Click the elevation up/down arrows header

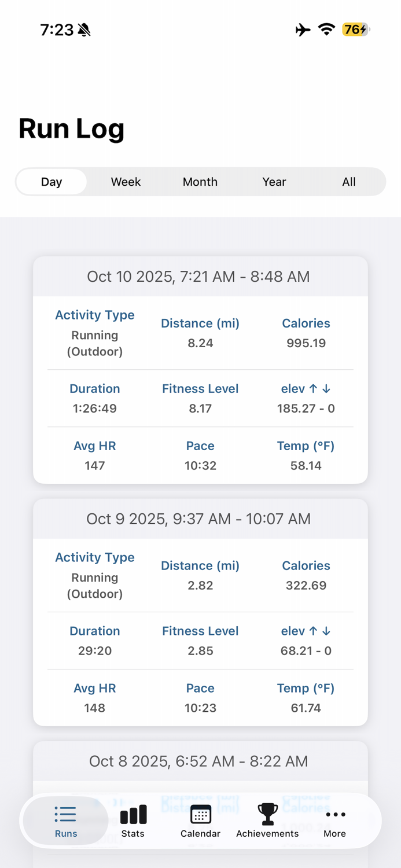pos(306,389)
